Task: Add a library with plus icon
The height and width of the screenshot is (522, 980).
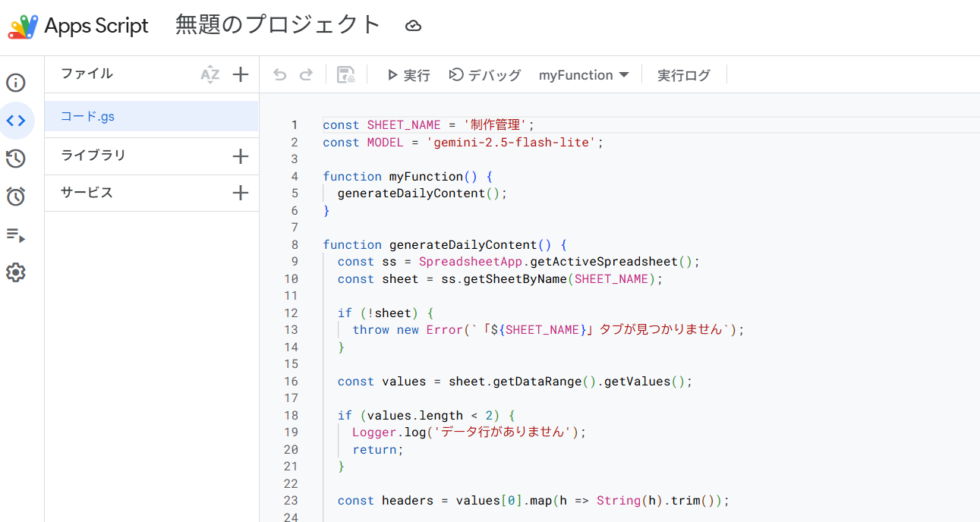Action: pyautogui.click(x=241, y=156)
